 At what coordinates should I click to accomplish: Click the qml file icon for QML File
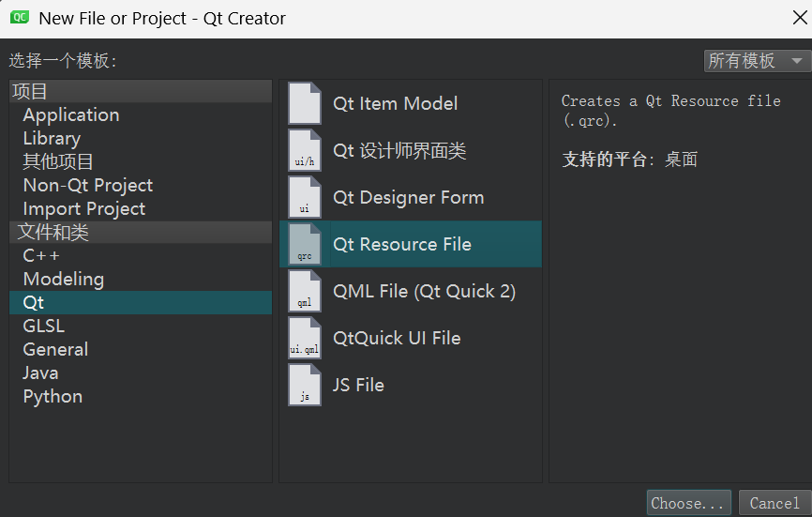click(305, 291)
